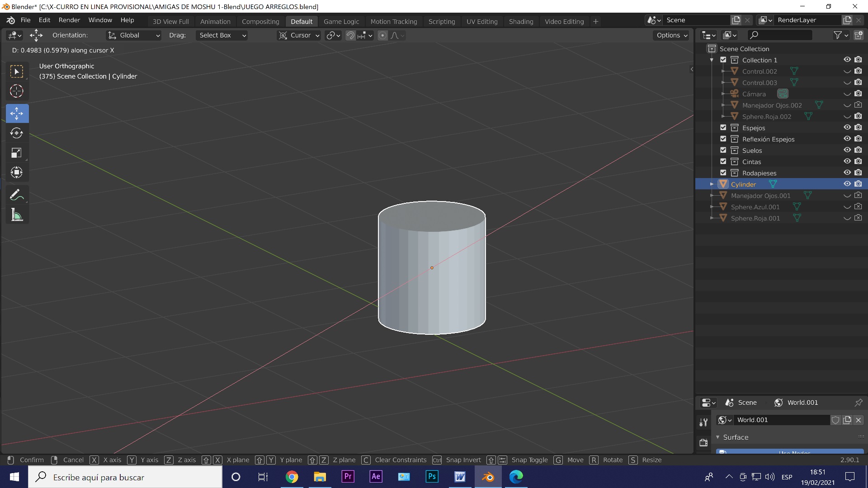The image size is (868, 488).
Task: Open the Global orientation dropdown
Action: [x=134, y=35]
